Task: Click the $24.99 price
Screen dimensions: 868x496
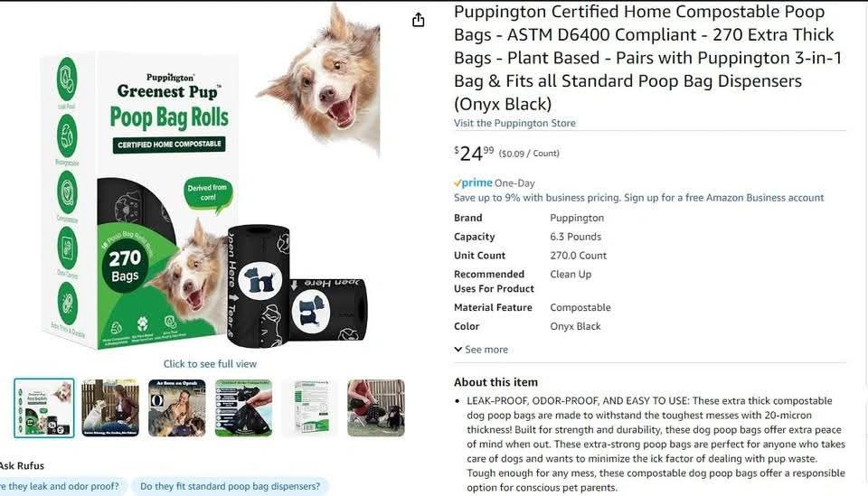Action: (x=474, y=153)
